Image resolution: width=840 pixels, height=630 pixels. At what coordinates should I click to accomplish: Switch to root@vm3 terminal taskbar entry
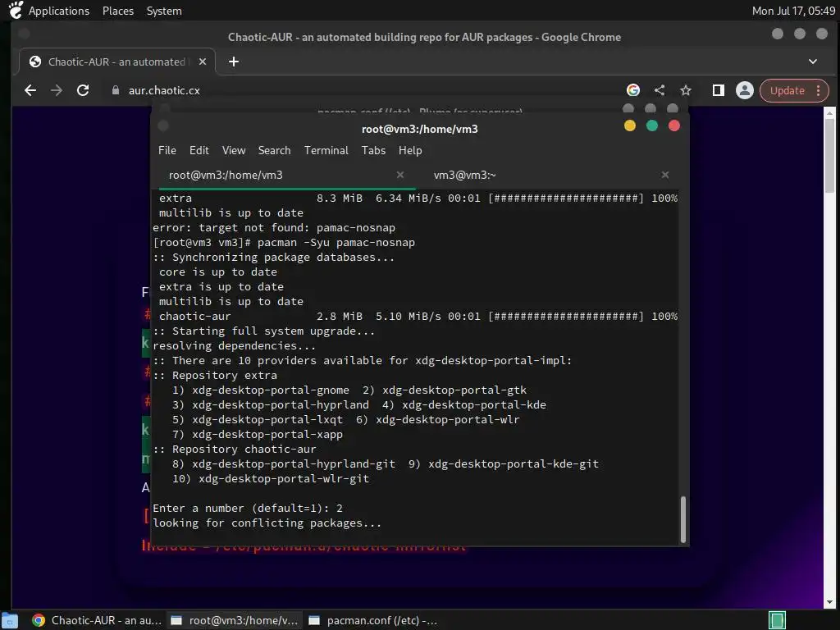pyautogui.click(x=235, y=620)
